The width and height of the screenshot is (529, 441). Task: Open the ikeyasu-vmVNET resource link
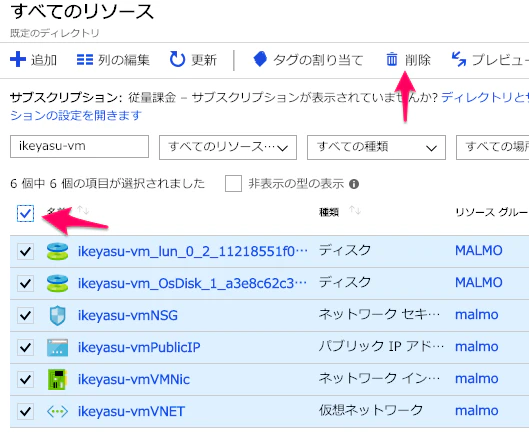pyautogui.click(x=131, y=412)
